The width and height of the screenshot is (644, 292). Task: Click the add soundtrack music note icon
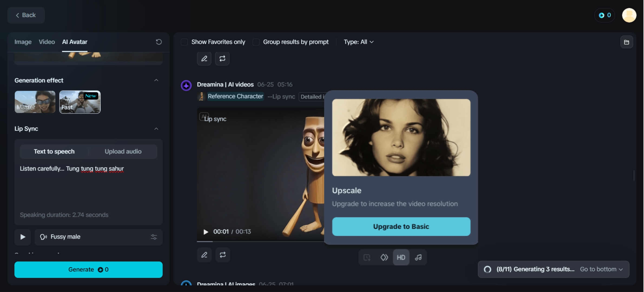tap(418, 257)
